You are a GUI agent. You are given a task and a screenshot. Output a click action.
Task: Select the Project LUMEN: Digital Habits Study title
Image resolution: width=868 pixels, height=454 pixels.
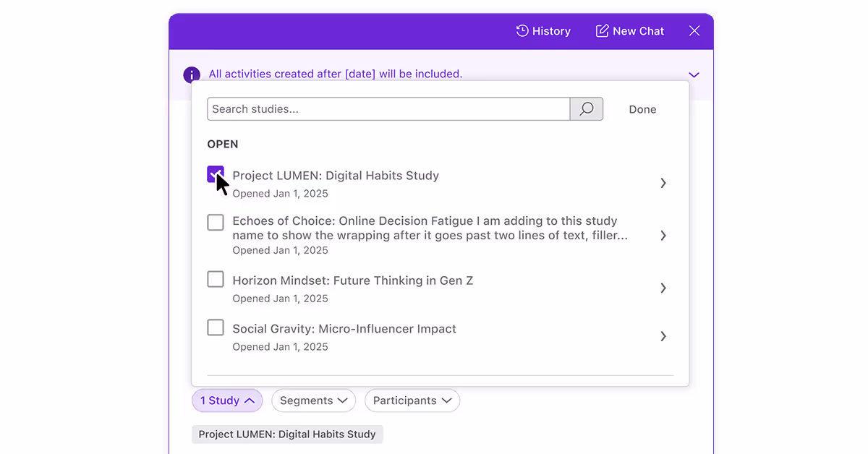click(x=336, y=176)
